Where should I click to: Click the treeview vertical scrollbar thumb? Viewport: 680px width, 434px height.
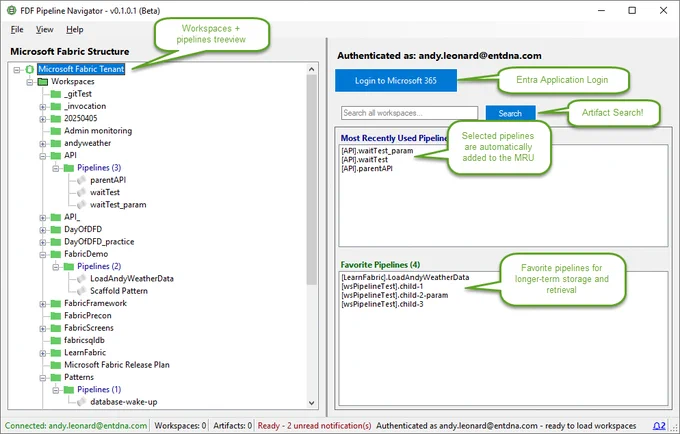[311, 179]
